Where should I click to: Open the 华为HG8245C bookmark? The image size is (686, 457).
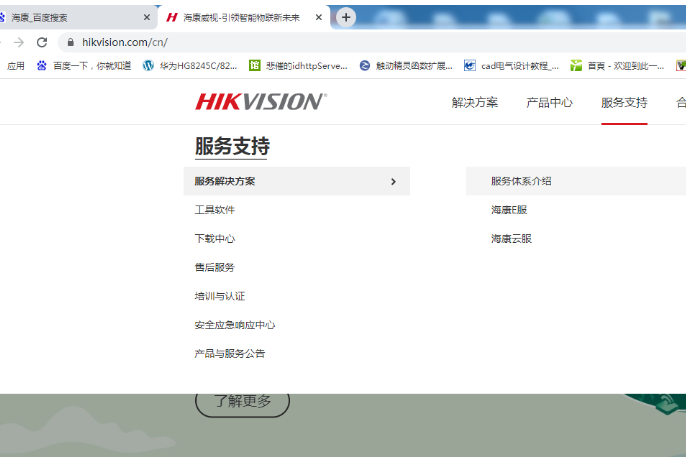click(x=190, y=66)
